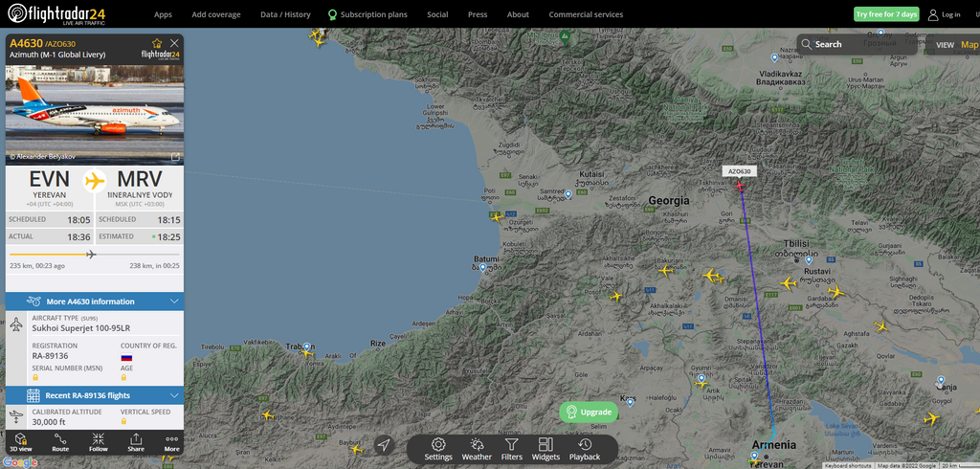Open Apps menu
The width and height of the screenshot is (980, 469).
pos(163,14)
